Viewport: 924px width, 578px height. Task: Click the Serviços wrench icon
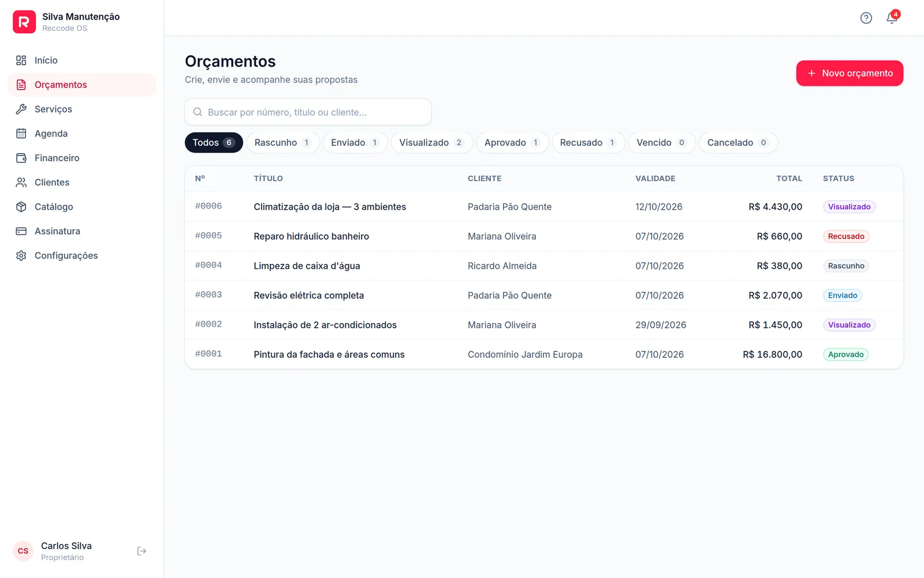click(x=21, y=109)
